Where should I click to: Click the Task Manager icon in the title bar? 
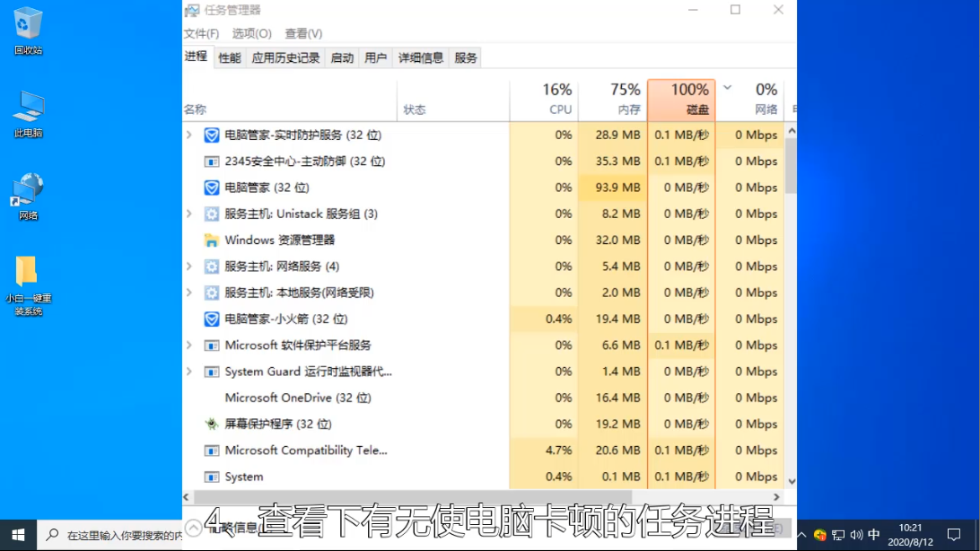tap(192, 10)
